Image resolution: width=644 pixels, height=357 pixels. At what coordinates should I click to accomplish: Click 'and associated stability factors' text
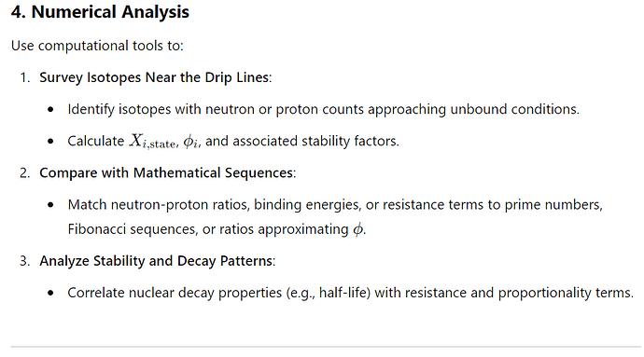click(301, 141)
